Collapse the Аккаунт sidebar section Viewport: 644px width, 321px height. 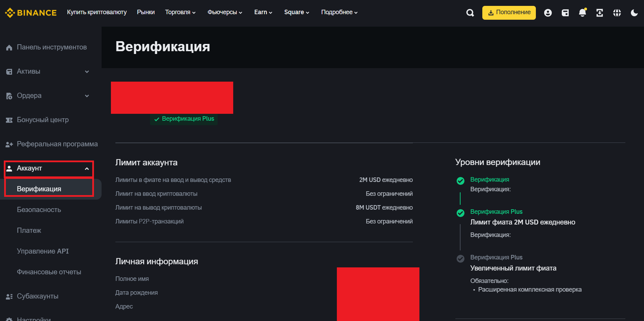(x=87, y=168)
